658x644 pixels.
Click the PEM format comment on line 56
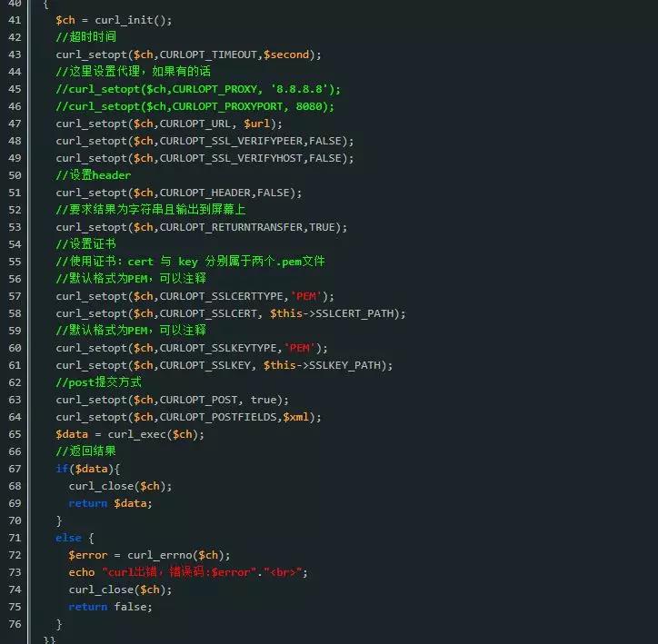click(131, 278)
